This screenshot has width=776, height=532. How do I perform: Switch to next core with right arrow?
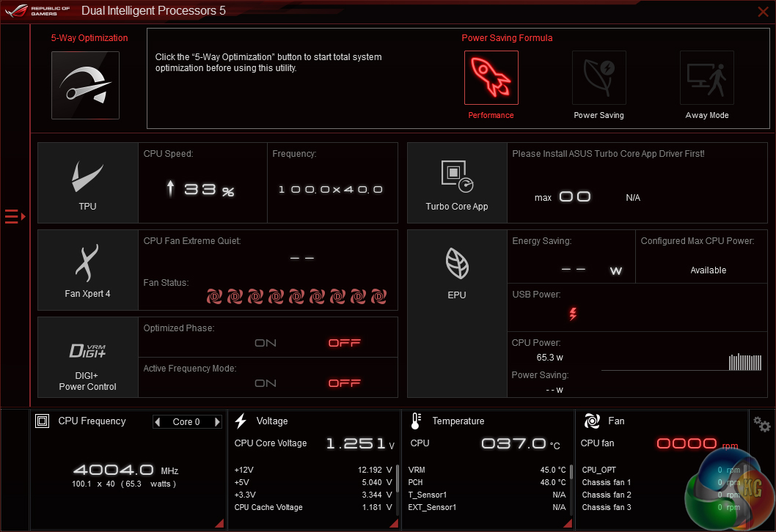[x=217, y=422]
